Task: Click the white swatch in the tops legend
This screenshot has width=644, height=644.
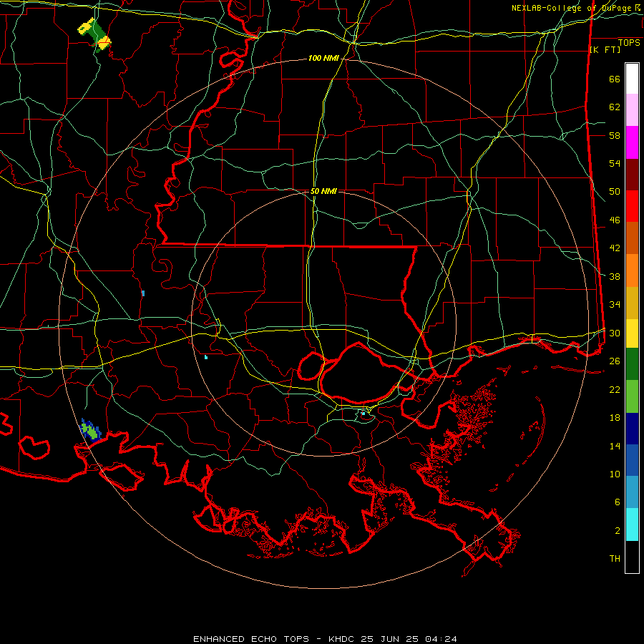Action: [x=632, y=79]
